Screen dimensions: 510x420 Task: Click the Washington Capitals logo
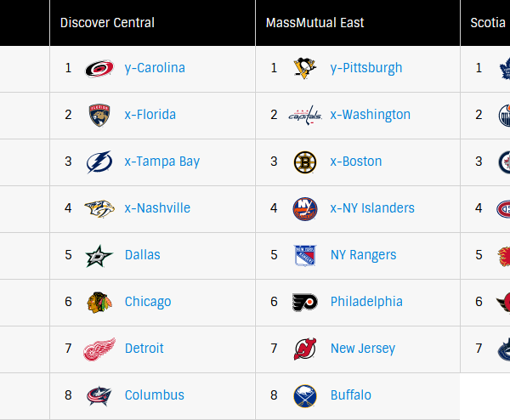click(305, 115)
